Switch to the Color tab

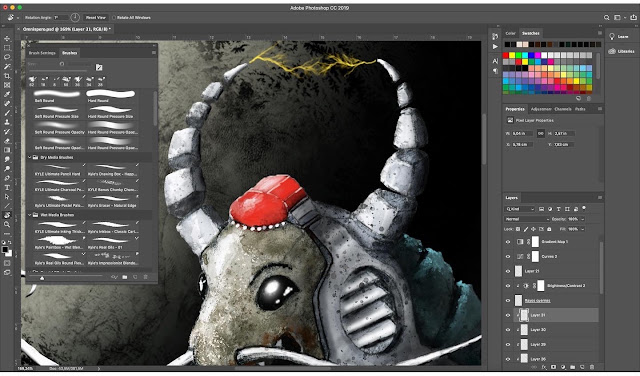[x=510, y=33]
